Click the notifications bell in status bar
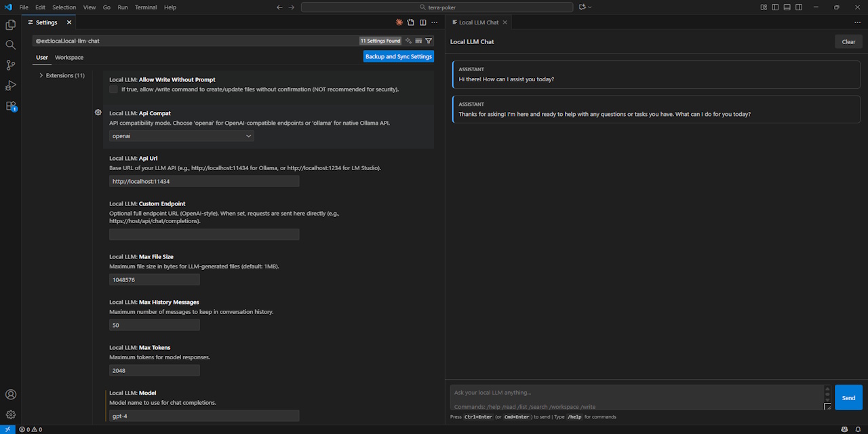868x434 pixels. click(858, 429)
